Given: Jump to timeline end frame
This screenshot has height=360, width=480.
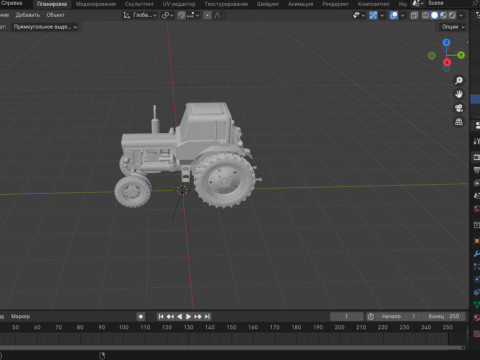Looking at the screenshot, I should (207, 317).
